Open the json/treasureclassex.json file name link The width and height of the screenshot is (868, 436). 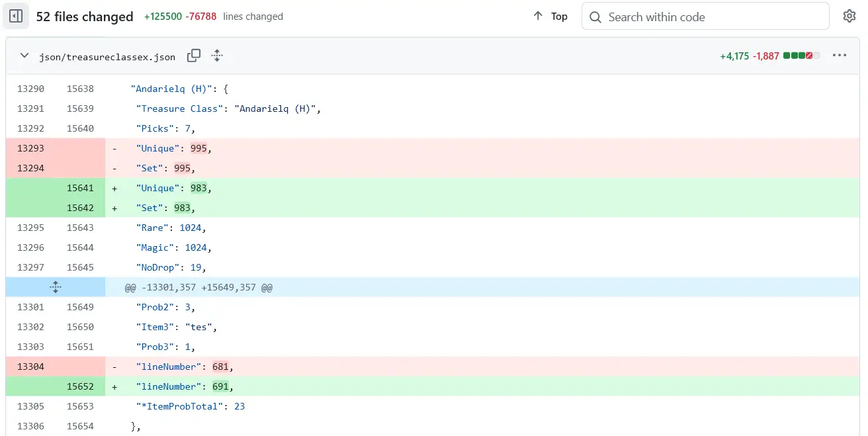[x=107, y=57]
